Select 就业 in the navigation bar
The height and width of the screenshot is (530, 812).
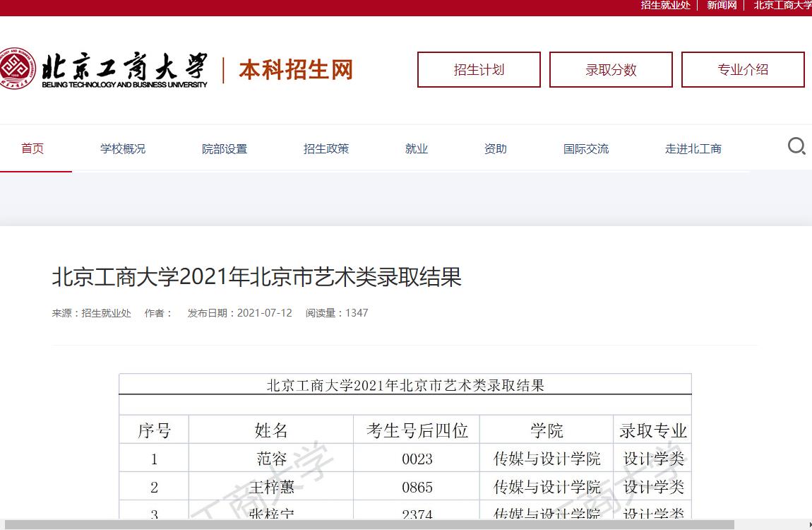417,148
